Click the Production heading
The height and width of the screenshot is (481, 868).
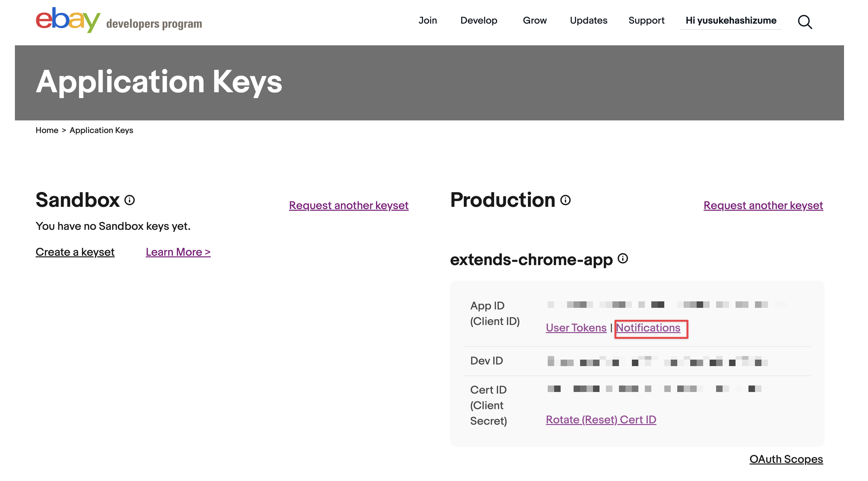[x=503, y=200]
